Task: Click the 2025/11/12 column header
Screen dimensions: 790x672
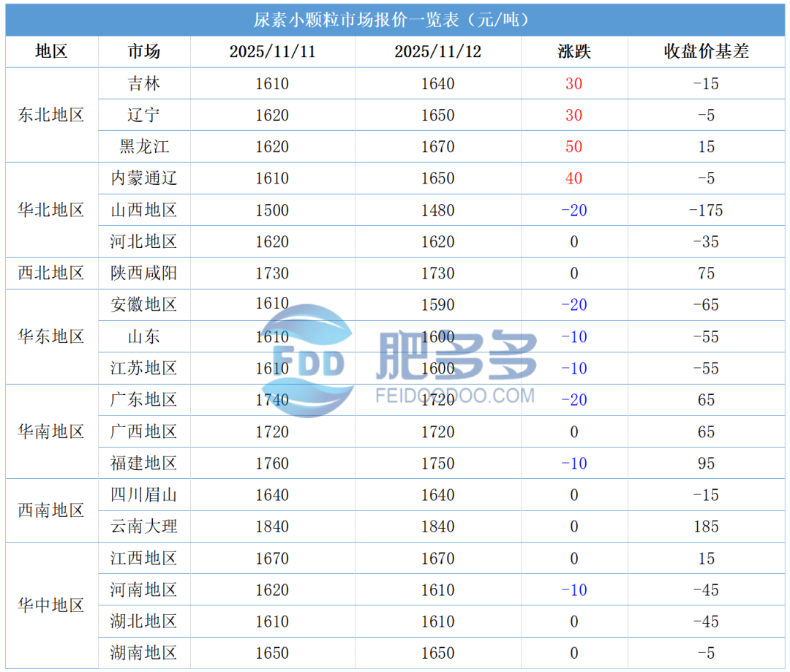Action: coord(438,51)
